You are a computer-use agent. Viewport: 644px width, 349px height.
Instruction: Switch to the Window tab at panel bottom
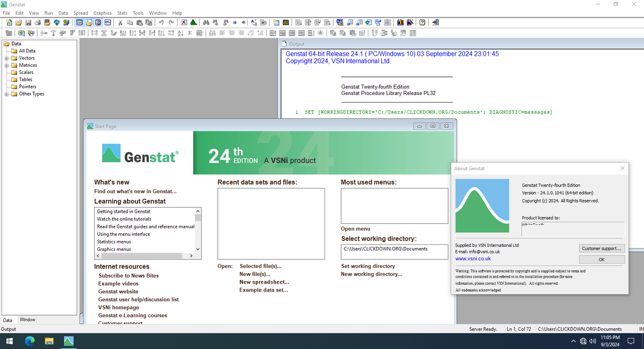click(27, 320)
